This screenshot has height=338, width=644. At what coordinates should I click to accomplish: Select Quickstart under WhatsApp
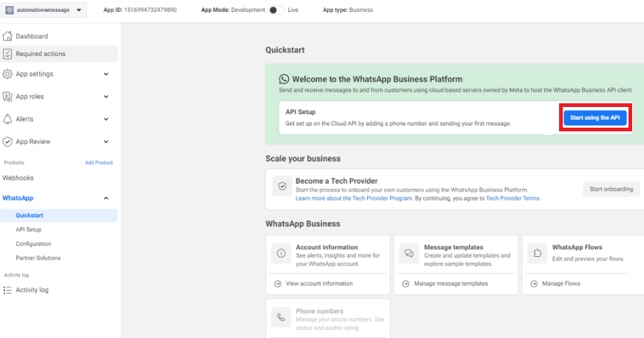click(x=59, y=215)
